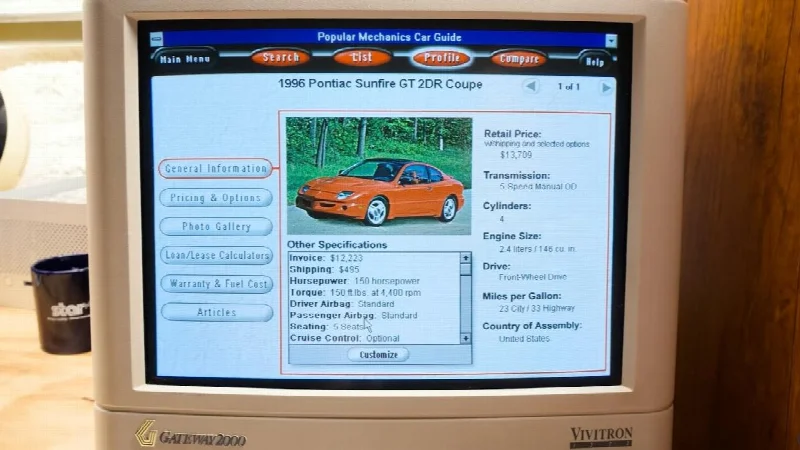
Task: Select the Profile navigation button
Action: coord(441,58)
